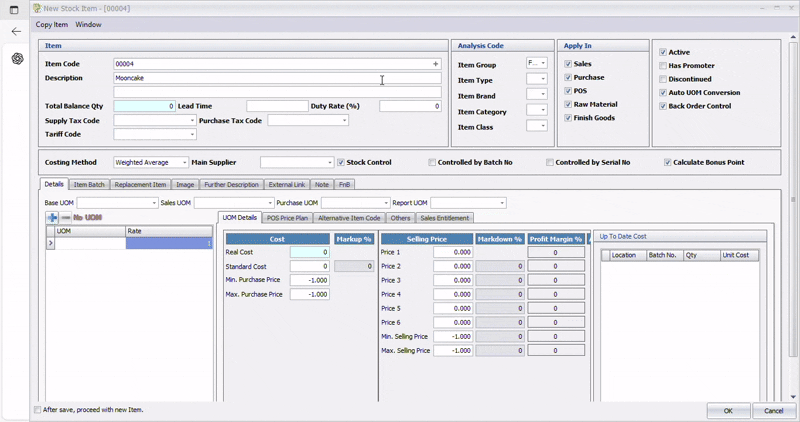
Task: Click the back arrow in left sidebar
Action: click(x=16, y=32)
